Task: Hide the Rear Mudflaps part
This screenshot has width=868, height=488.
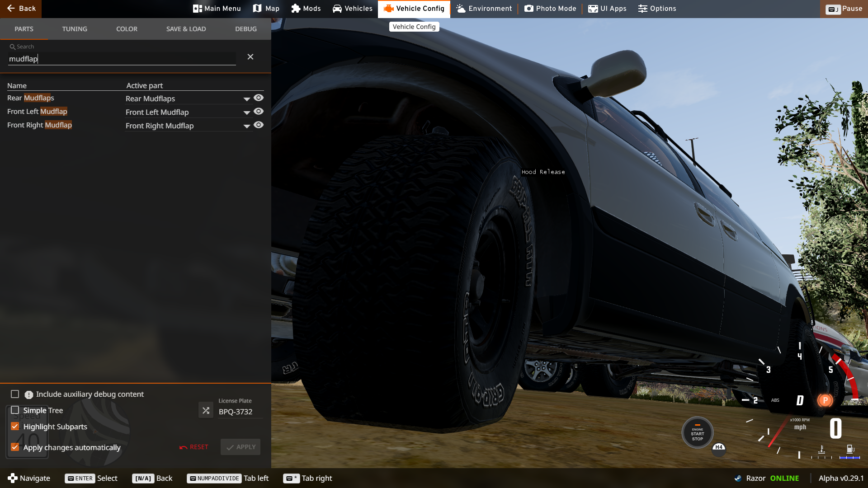Action: [259, 98]
